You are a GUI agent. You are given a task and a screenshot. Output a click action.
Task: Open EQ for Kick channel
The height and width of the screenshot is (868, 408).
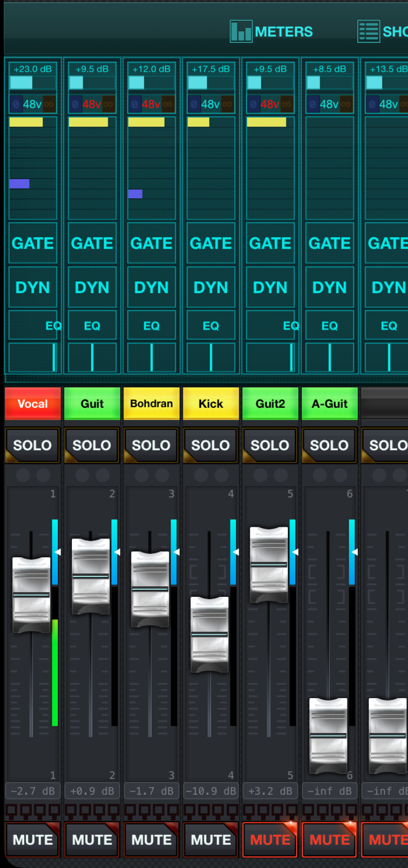point(211,325)
